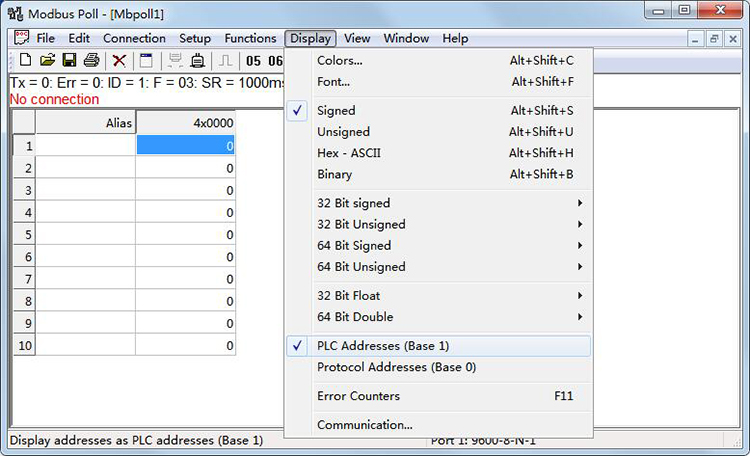
Task: Select the highlighted value cell in row 1
Action: 186,145
